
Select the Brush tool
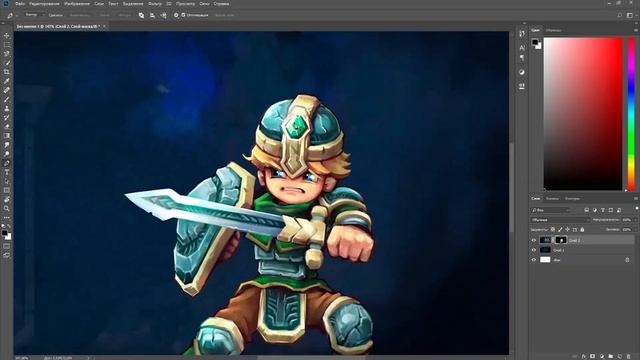pyautogui.click(x=7, y=99)
